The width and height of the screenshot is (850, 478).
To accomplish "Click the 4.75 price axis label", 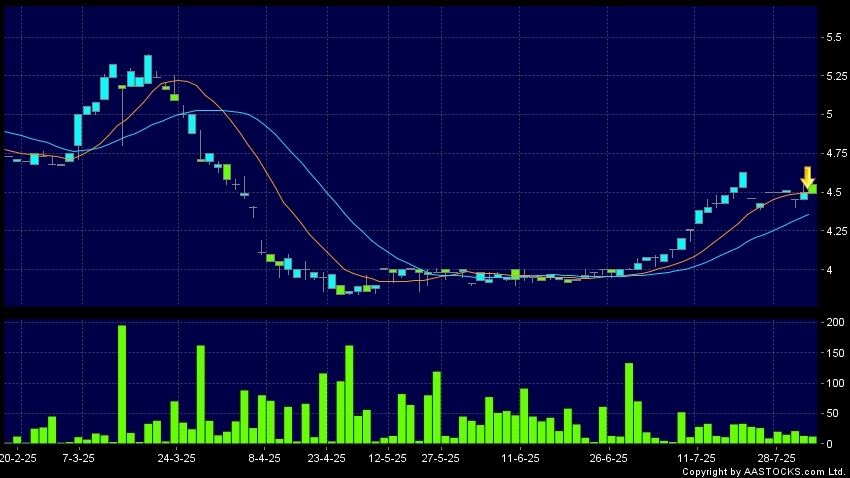I will (x=836, y=154).
